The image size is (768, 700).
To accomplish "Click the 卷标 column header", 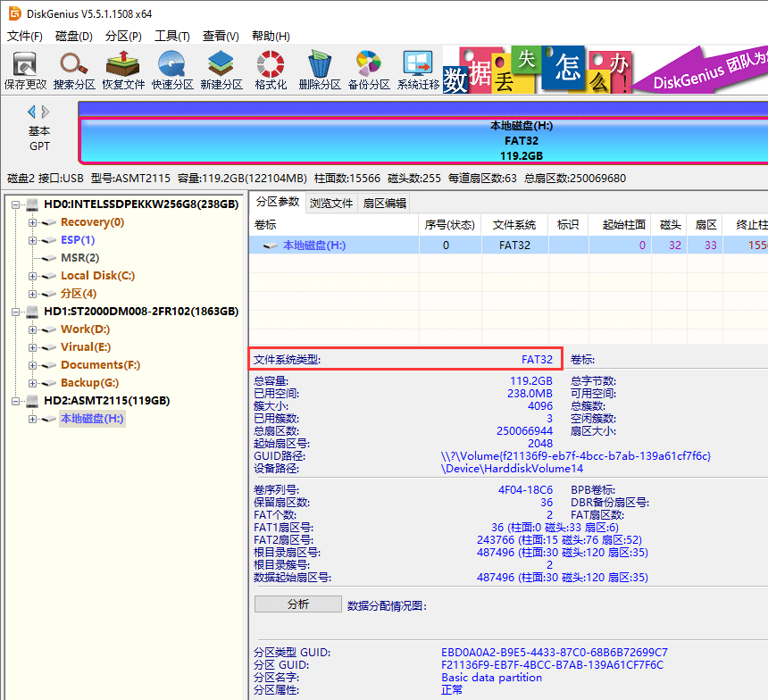I will 334,225.
